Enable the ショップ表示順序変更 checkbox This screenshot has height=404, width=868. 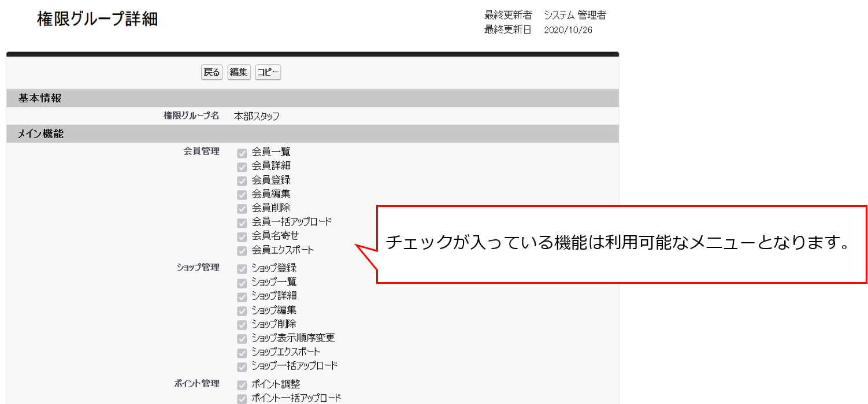click(x=242, y=338)
